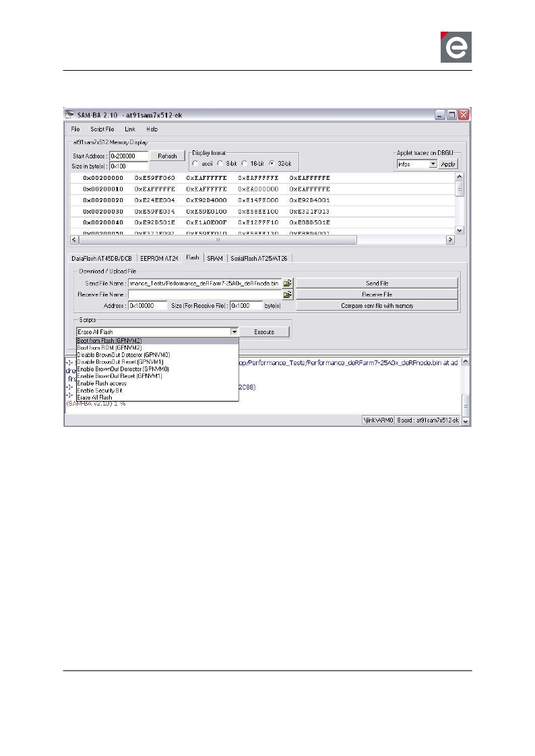
Task: Choose Boot from ROM (GPNVM2) script
Action: coord(158,348)
